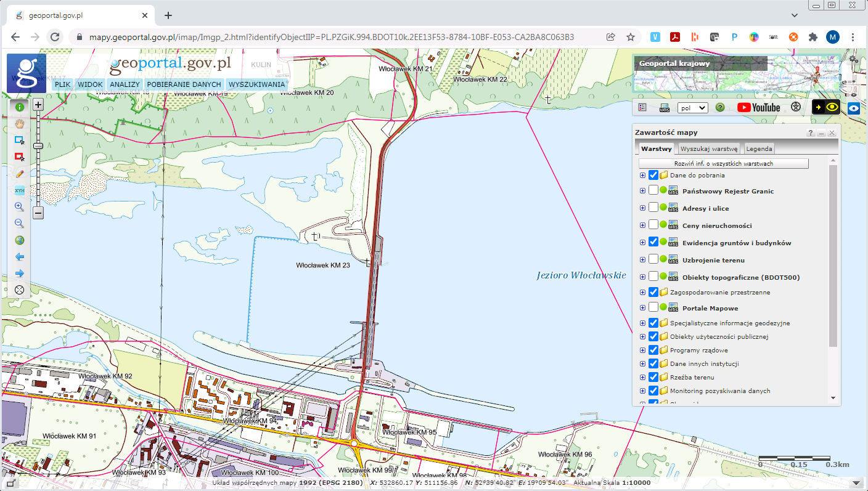Toggle the Ceny nieruchomości layer checkbox
Viewport: 868px width, 491px height.
[653, 225]
